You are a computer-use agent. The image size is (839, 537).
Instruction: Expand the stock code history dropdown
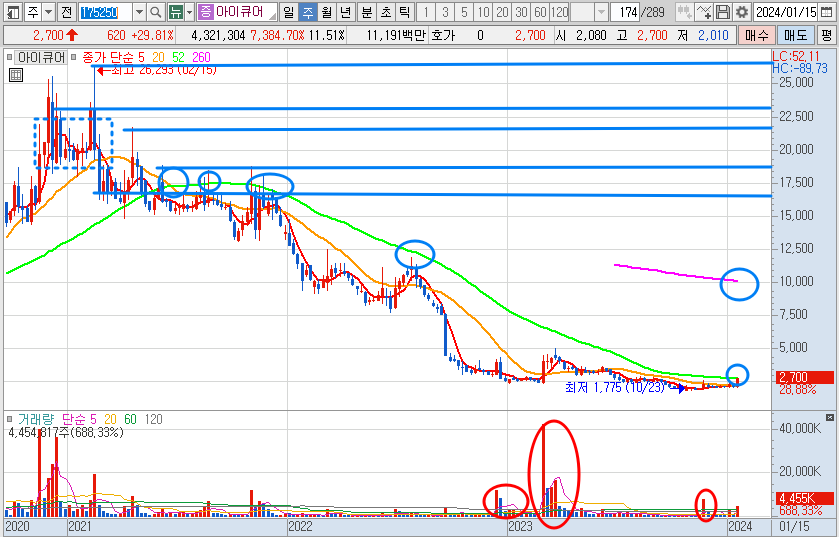pos(139,12)
